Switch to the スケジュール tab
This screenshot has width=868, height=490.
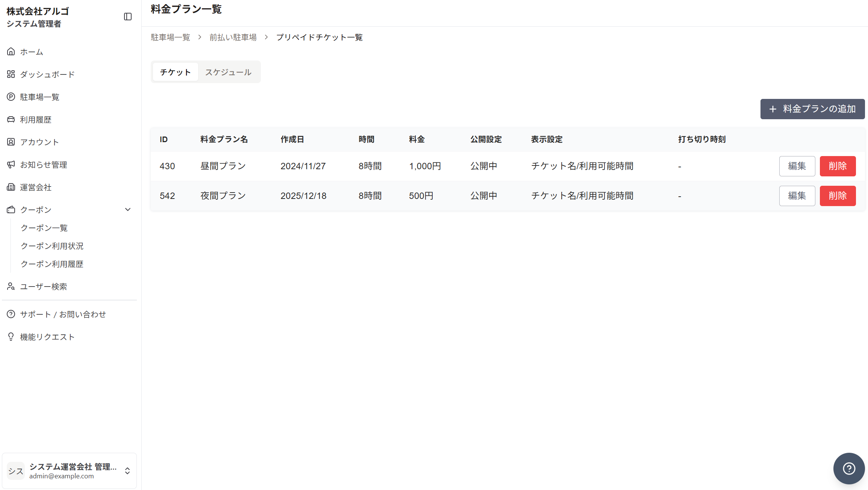coord(228,72)
